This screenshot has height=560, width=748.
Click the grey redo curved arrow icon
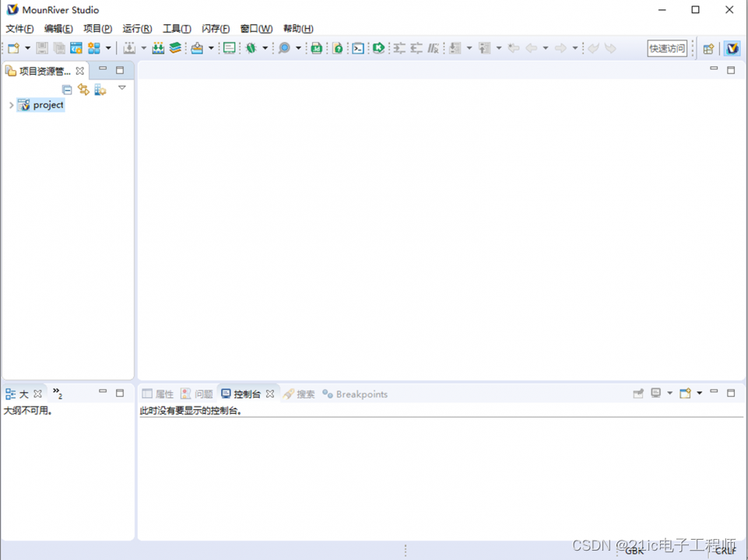pos(610,48)
